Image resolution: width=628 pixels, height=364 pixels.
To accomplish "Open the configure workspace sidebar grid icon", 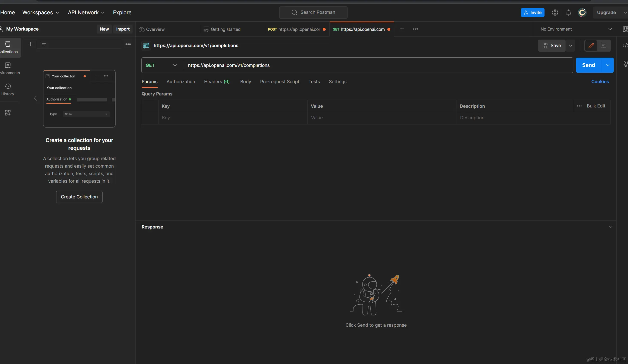I will coord(8,113).
